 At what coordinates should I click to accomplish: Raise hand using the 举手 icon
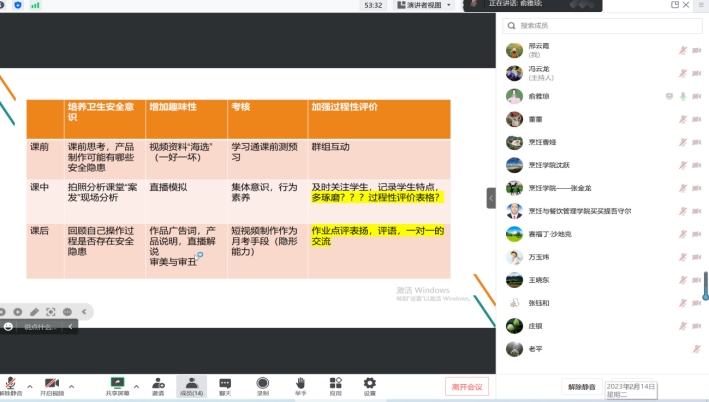pyautogui.click(x=299, y=382)
